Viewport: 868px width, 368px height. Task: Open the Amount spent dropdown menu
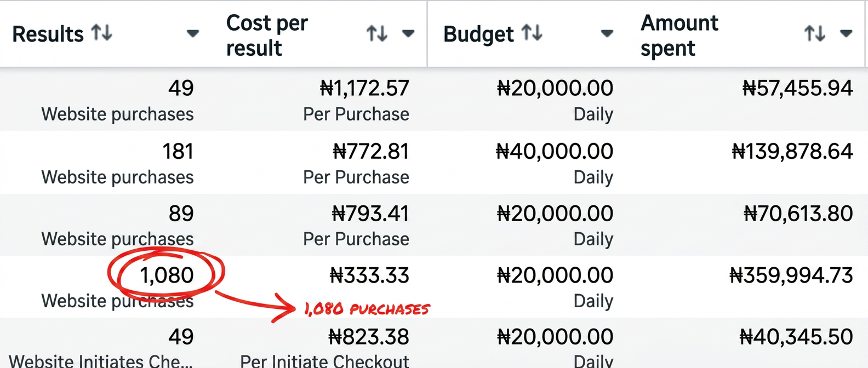[x=846, y=33]
